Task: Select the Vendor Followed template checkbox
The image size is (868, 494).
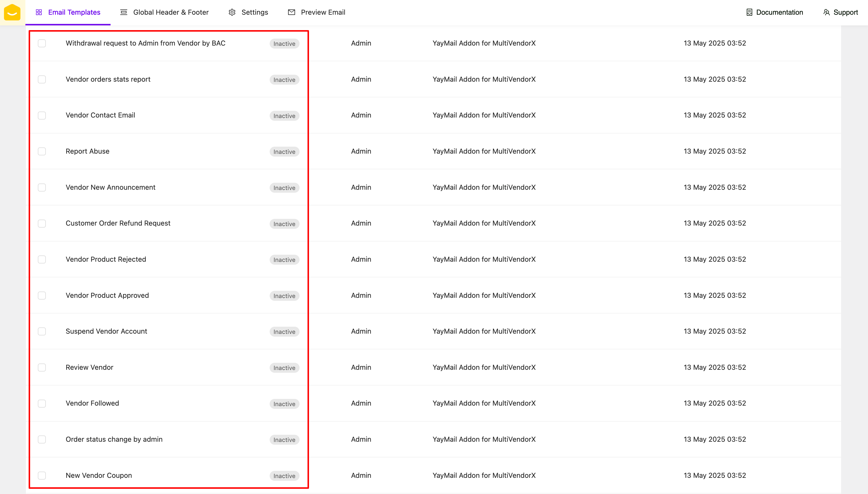Action: pyautogui.click(x=42, y=403)
